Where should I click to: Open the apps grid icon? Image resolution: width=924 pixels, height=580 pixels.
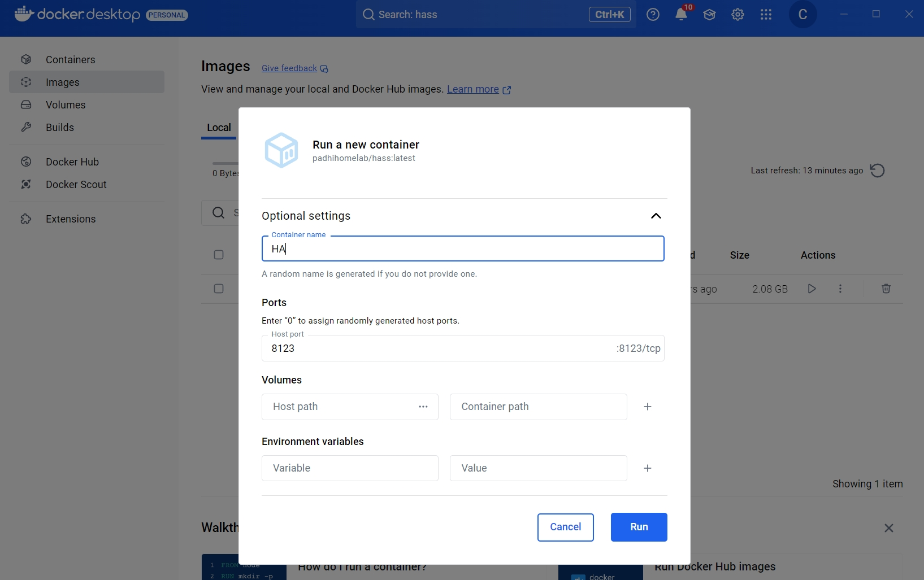[766, 15]
